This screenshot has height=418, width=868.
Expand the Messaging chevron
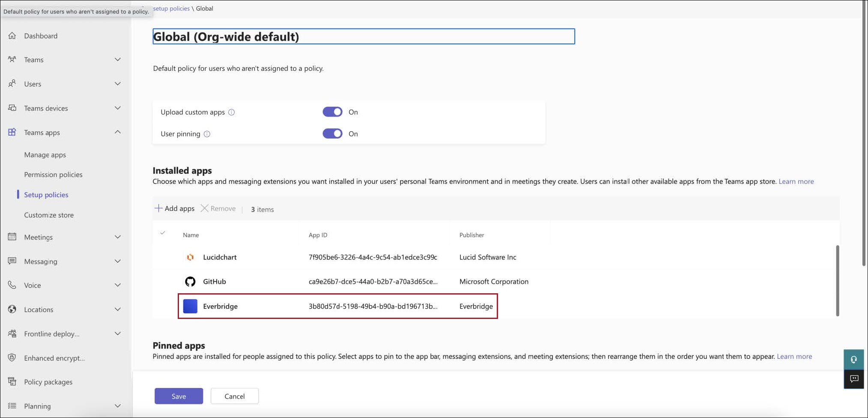117,261
